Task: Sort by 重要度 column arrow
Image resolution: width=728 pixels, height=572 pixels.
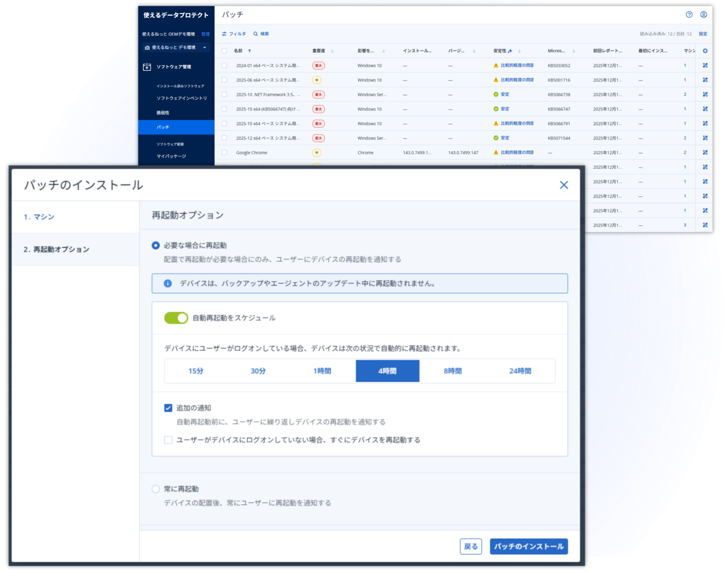Action: click(x=332, y=51)
